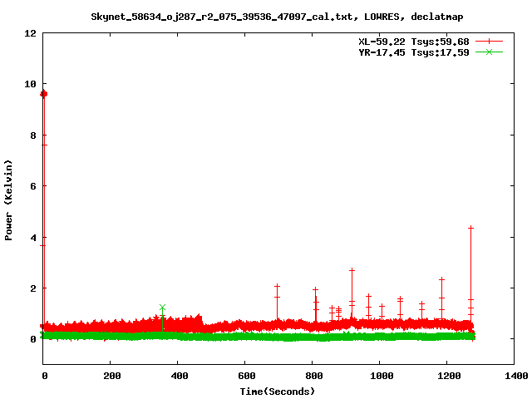Select the legend entry XL-59.22 Tsys:59.68
The image size is (532, 399).
click(414, 42)
